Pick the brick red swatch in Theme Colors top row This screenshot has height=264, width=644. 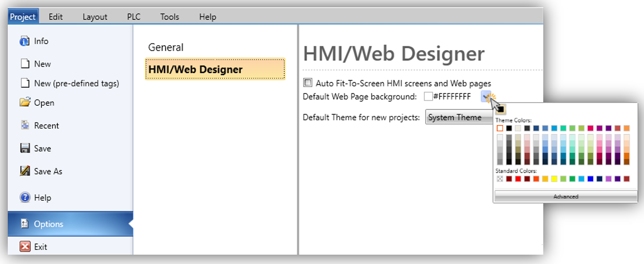pos(618,128)
